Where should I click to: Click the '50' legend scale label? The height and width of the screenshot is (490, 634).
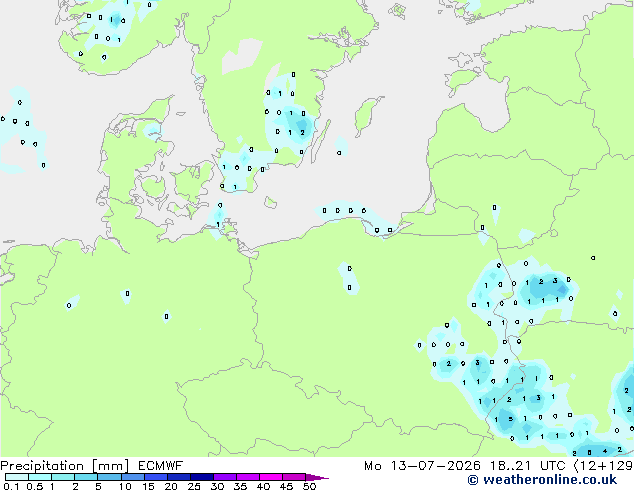point(309,486)
